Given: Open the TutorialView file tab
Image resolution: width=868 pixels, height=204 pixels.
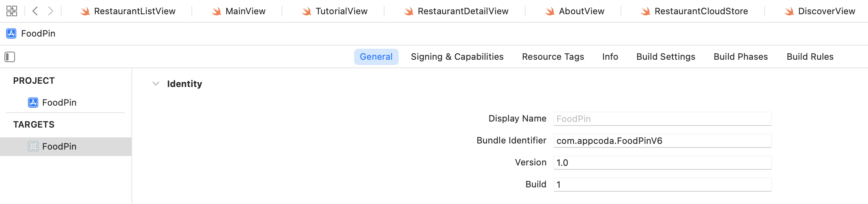Looking at the screenshot, I should tap(335, 11).
